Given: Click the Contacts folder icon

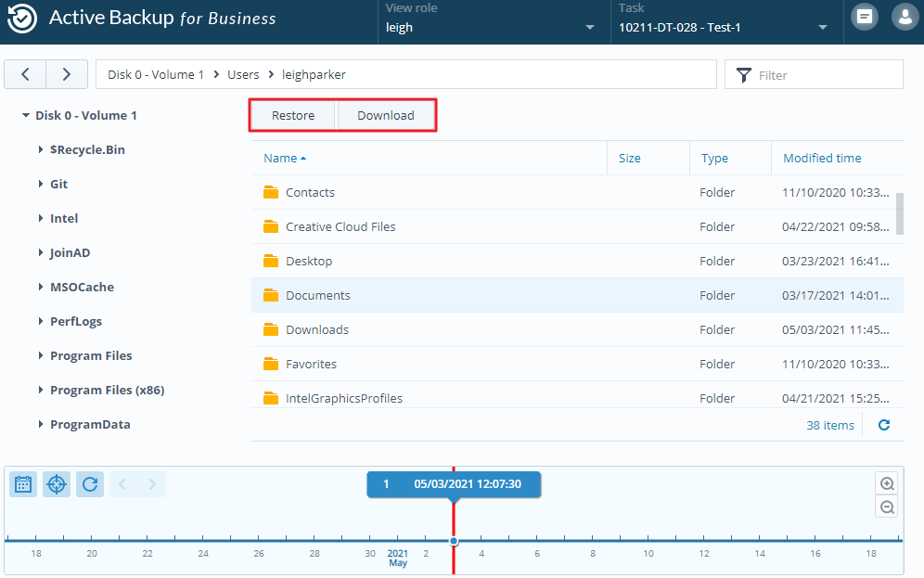Looking at the screenshot, I should (271, 192).
